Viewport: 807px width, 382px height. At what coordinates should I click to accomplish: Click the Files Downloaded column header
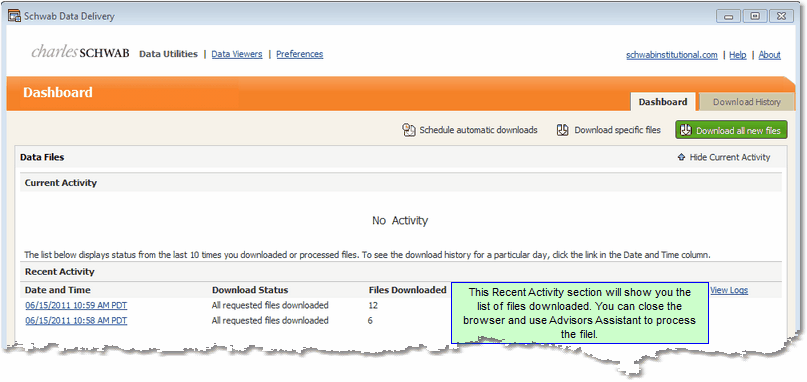408,290
